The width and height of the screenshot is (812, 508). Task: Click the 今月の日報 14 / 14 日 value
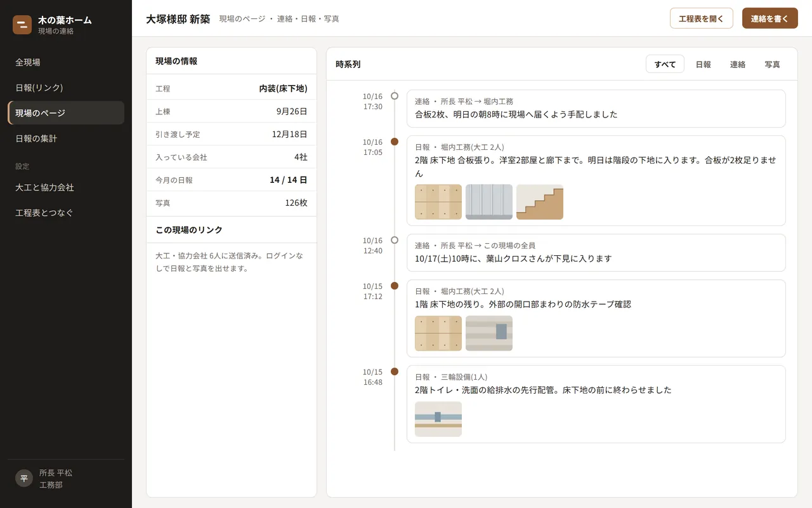(289, 180)
